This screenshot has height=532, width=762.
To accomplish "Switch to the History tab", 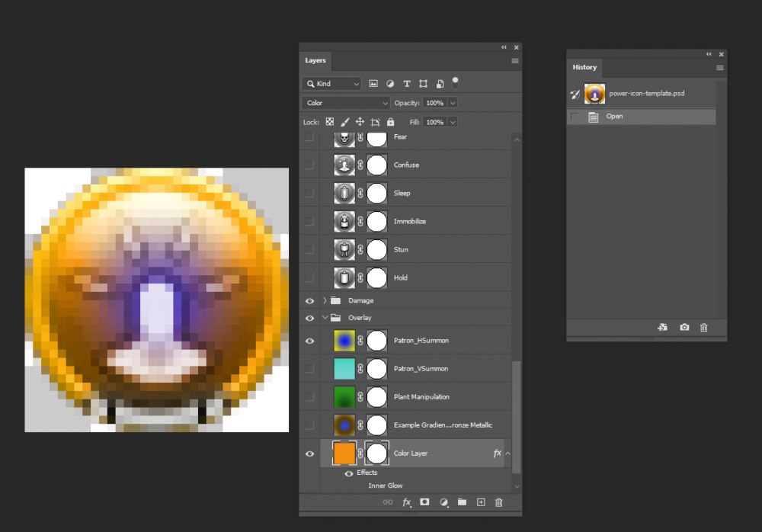I will [x=584, y=67].
